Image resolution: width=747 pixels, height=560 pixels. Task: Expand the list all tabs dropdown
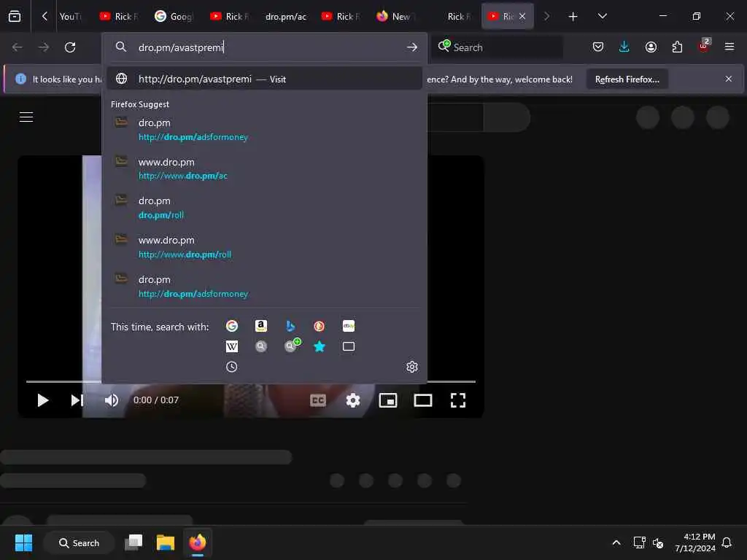click(602, 16)
